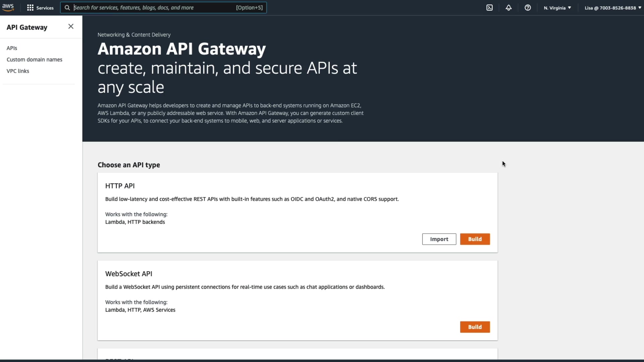Click the search magnifier icon
This screenshot has height=362, width=644.
click(67, 8)
